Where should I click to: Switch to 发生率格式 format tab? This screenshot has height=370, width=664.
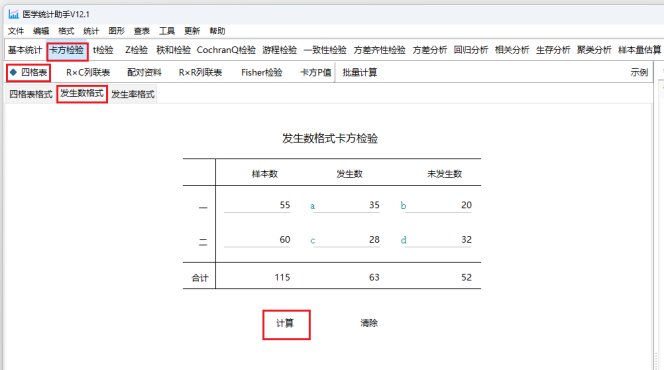click(x=133, y=94)
